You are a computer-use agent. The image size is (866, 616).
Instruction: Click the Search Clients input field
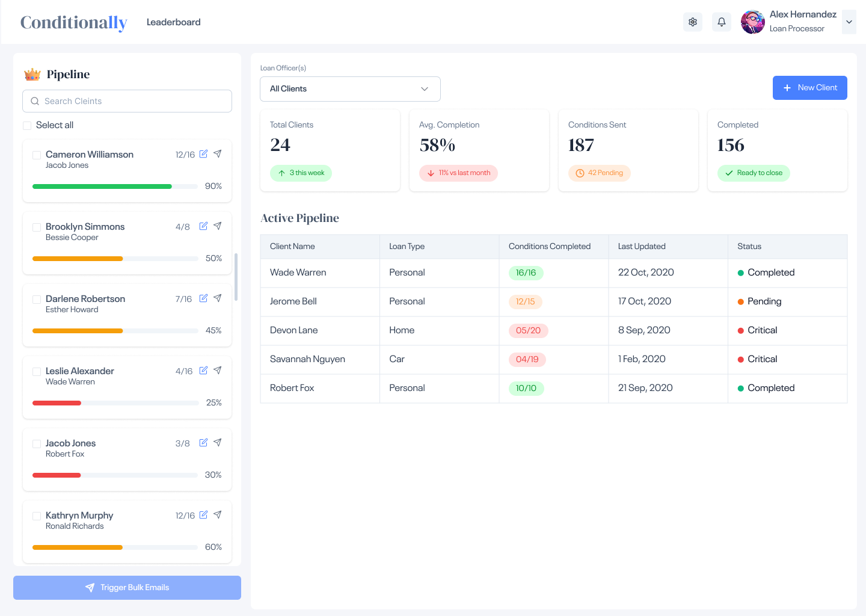click(x=126, y=101)
